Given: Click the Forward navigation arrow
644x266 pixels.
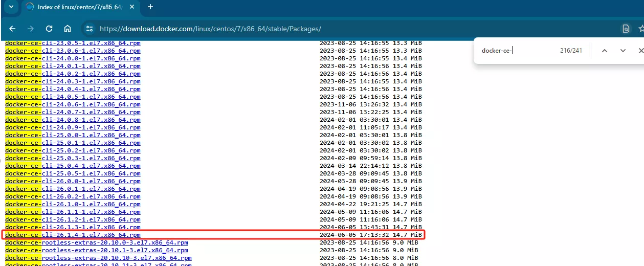Looking at the screenshot, I should 31,29.
